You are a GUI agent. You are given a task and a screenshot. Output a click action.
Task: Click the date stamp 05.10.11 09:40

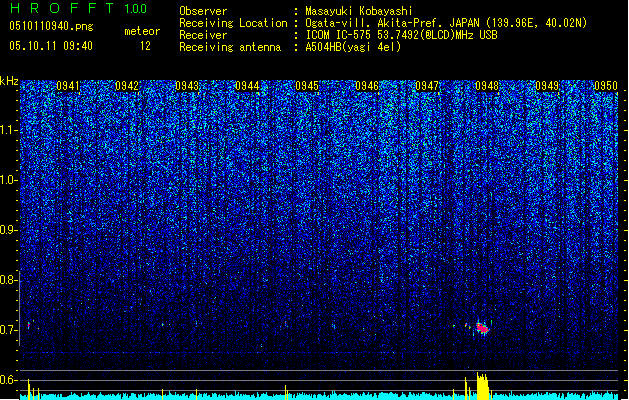[51, 46]
